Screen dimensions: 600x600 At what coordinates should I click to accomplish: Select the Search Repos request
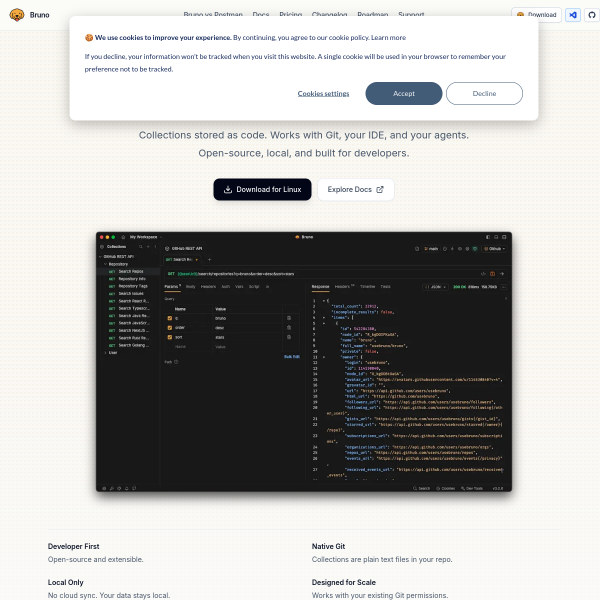(128, 271)
